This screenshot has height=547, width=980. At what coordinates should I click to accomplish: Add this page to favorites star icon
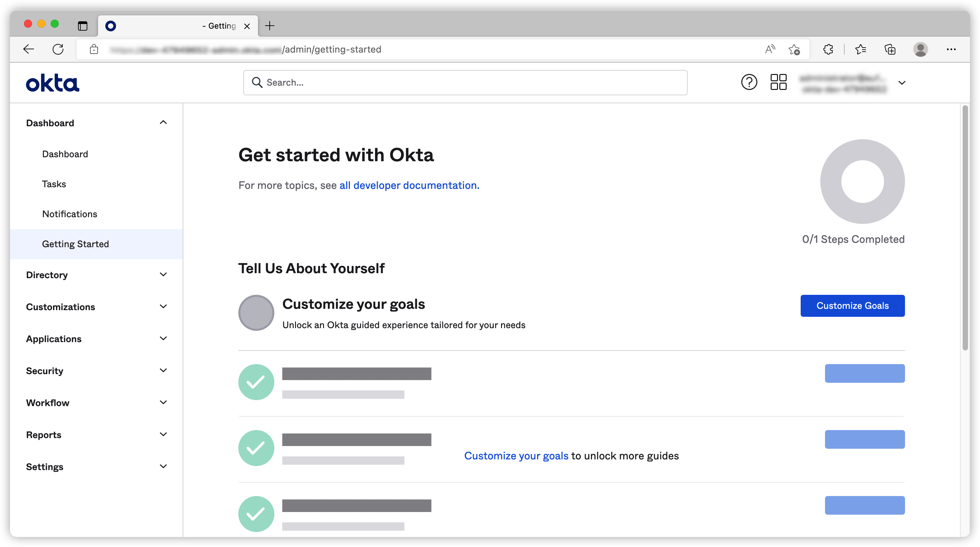(794, 49)
